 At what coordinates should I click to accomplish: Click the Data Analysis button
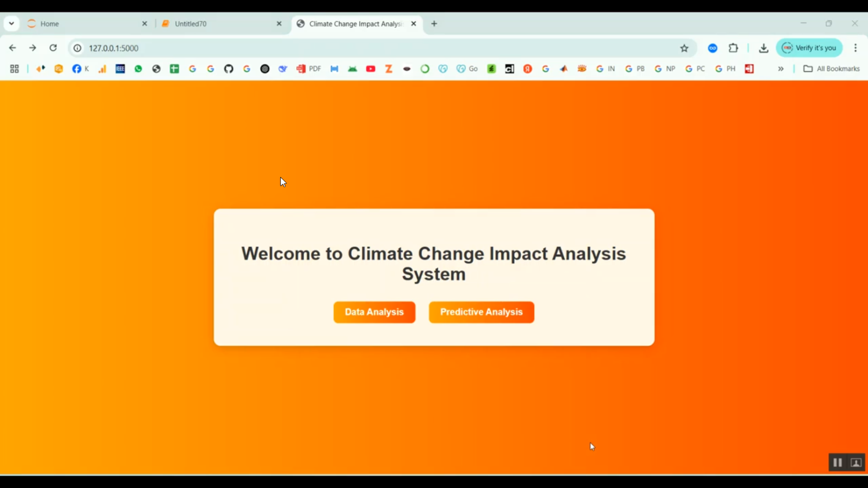(374, 312)
